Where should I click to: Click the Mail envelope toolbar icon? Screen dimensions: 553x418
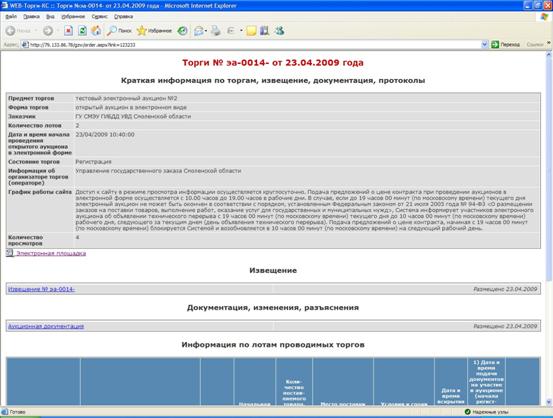click(x=199, y=31)
